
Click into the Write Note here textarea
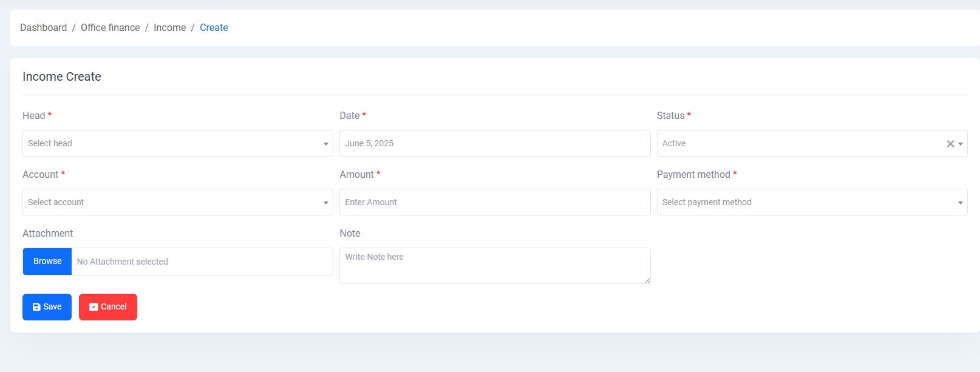(494, 265)
